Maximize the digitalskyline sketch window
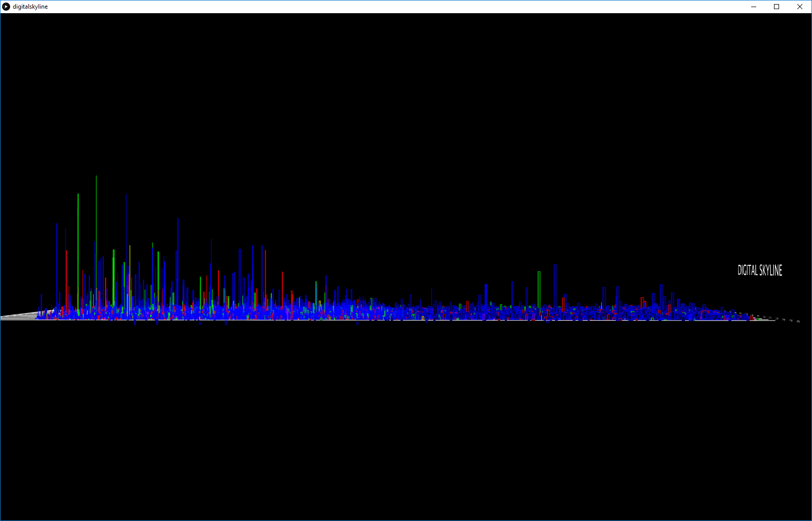Screen dimensions: 812x521 click(x=776, y=7)
